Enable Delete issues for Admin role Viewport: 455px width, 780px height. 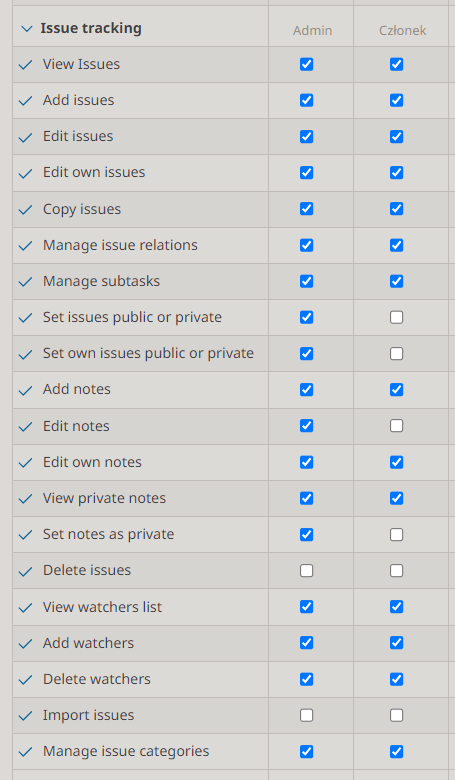pyautogui.click(x=307, y=571)
